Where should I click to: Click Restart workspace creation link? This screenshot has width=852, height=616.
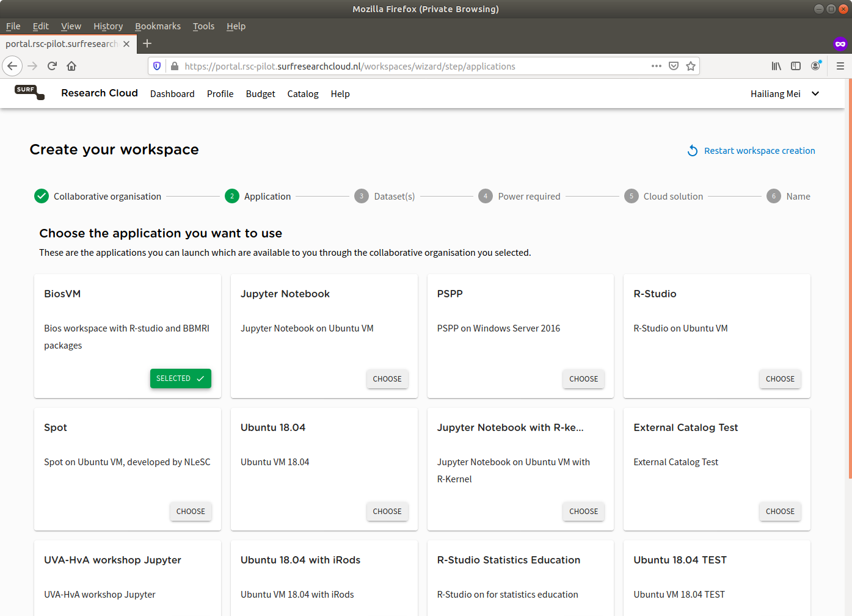coord(759,151)
